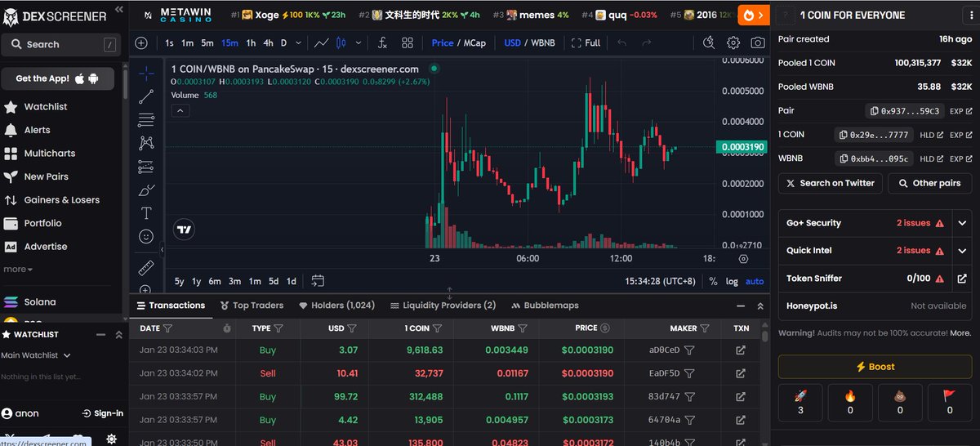
Task: Open transaction link for maker aD0CeD
Action: 741,350
